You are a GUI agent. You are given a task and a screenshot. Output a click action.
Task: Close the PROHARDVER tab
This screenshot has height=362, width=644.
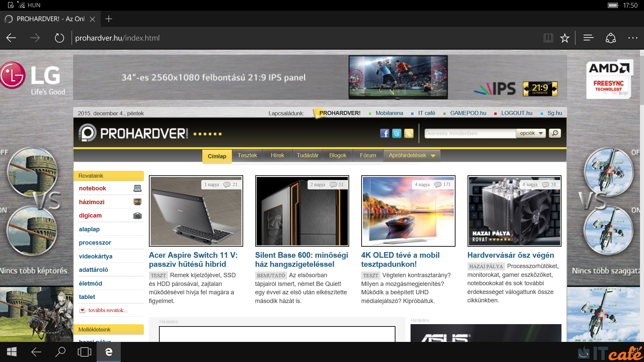[93, 19]
